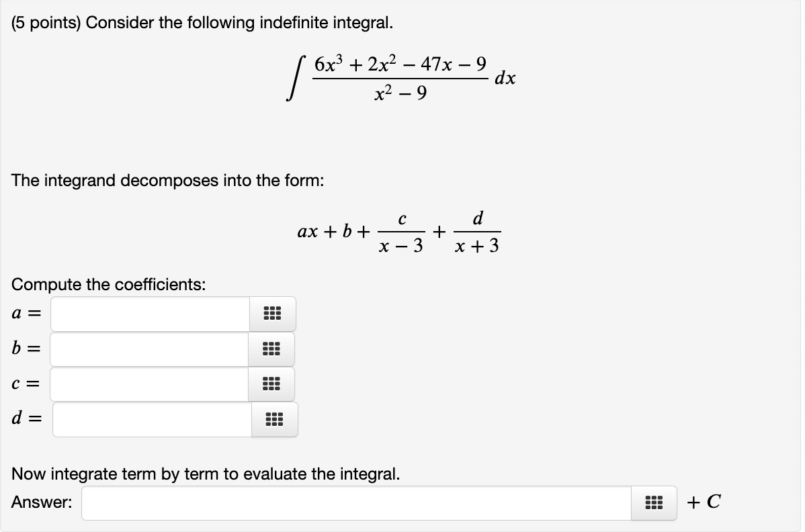Click the Answer input field
This screenshot has width=805, height=532.
click(356, 502)
